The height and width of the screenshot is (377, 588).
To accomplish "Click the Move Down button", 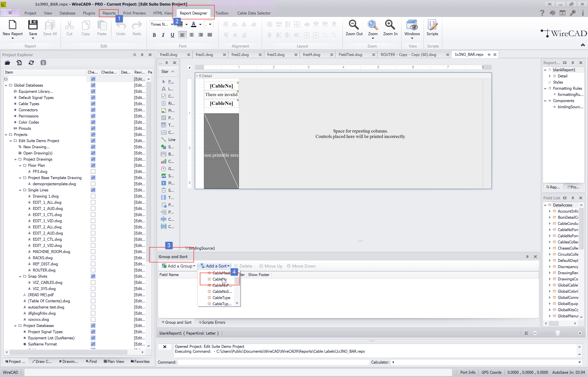I will [x=301, y=266].
